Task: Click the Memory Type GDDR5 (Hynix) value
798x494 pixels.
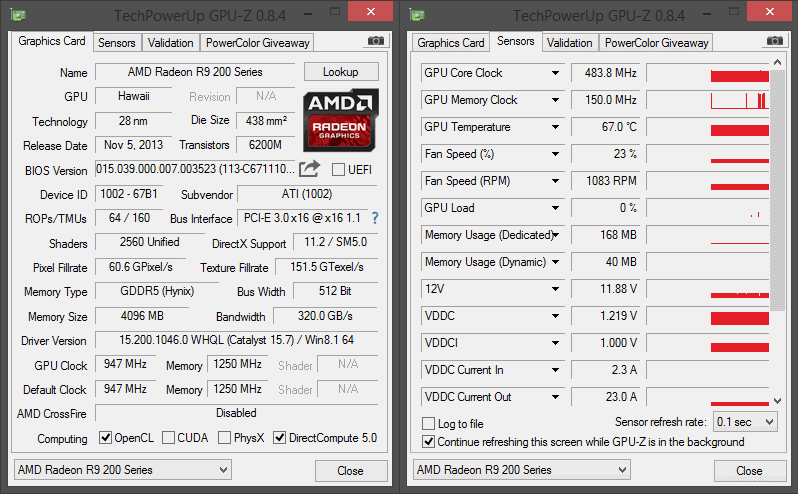Action: coord(157,291)
